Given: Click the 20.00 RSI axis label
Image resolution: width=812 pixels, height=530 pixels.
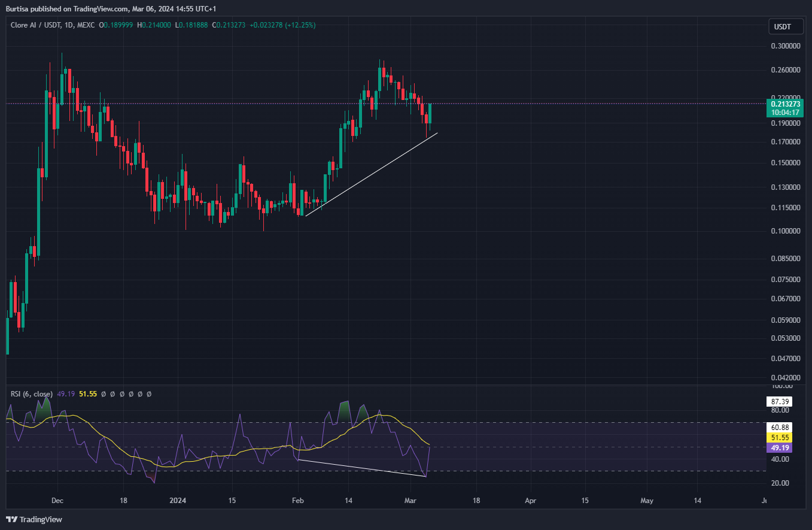Looking at the screenshot, I should (x=780, y=483).
